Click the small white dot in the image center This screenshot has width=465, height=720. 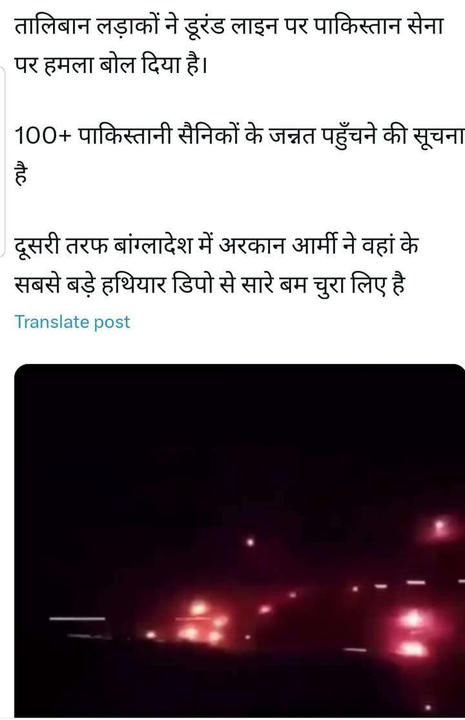(250, 542)
